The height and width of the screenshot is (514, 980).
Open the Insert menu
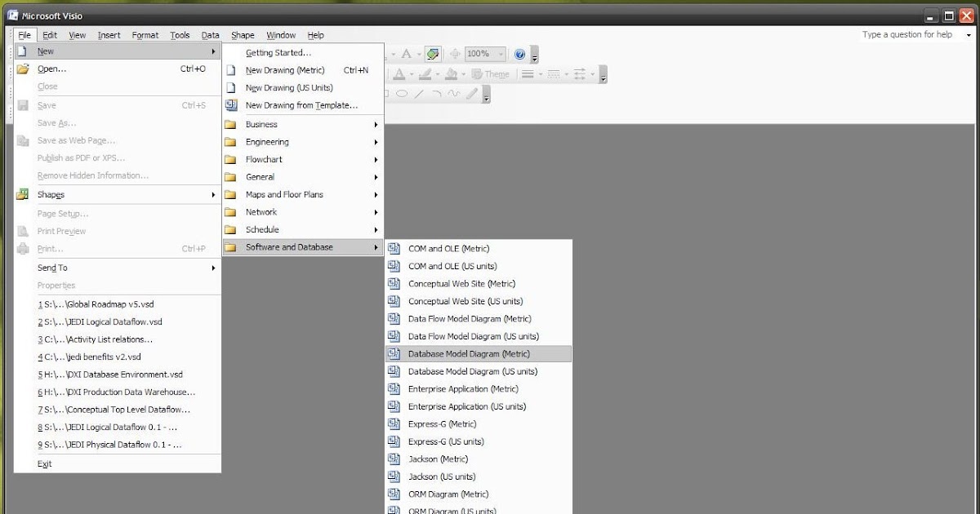click(x=109, y=35)
